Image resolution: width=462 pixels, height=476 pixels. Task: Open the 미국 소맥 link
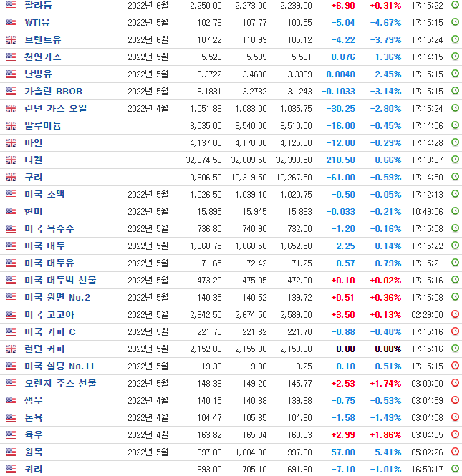pyautogui.click(x=44, y=194)
